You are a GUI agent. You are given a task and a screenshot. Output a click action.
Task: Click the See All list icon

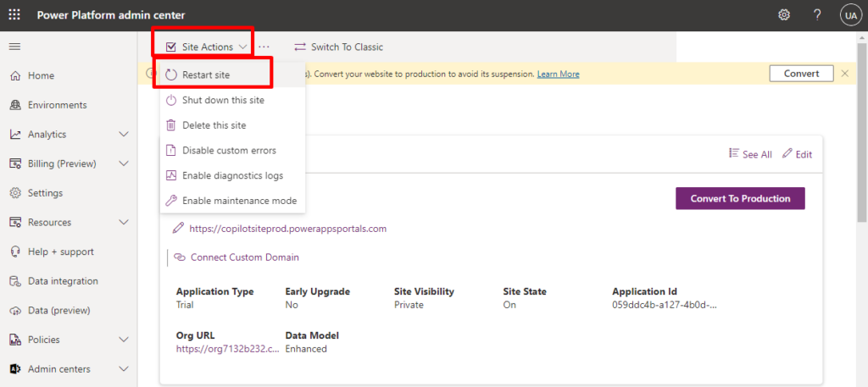tap(734, 153)
